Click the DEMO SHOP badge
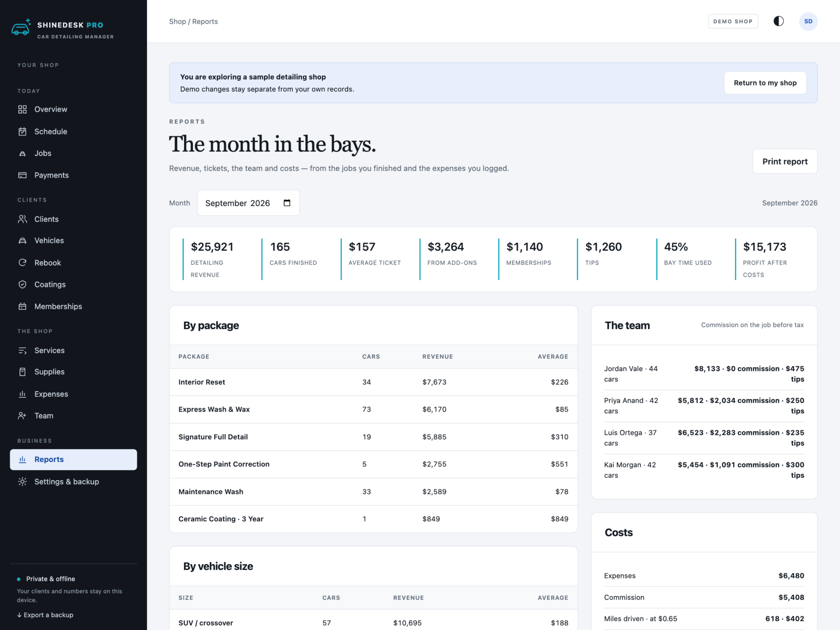This screenshot has width=840, height=630. (x=733, y=21)
